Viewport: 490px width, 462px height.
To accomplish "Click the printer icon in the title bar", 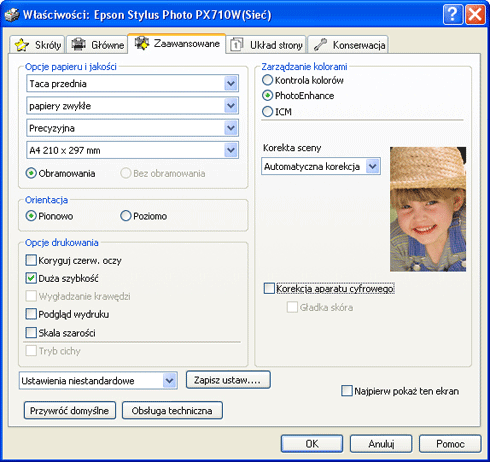I will [x=12, y=15].
